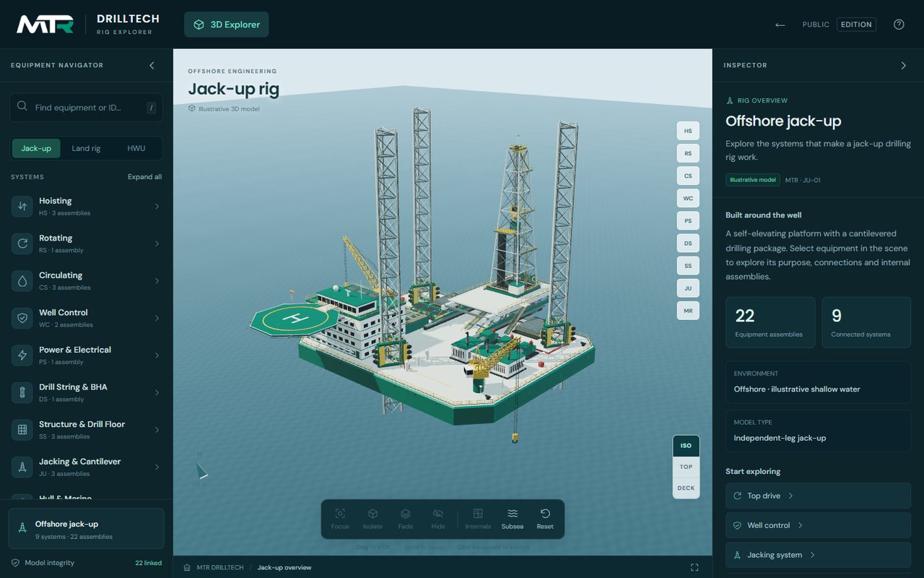The image size is (924, 578).
Task: Click the Well Control shield icon
Action: 22,318
